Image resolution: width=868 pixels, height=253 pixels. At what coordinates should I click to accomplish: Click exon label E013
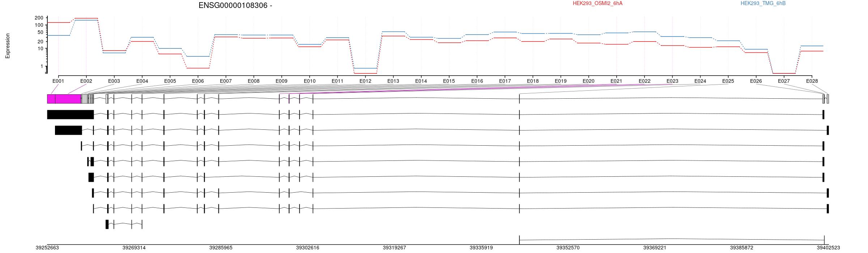point(393,81)
